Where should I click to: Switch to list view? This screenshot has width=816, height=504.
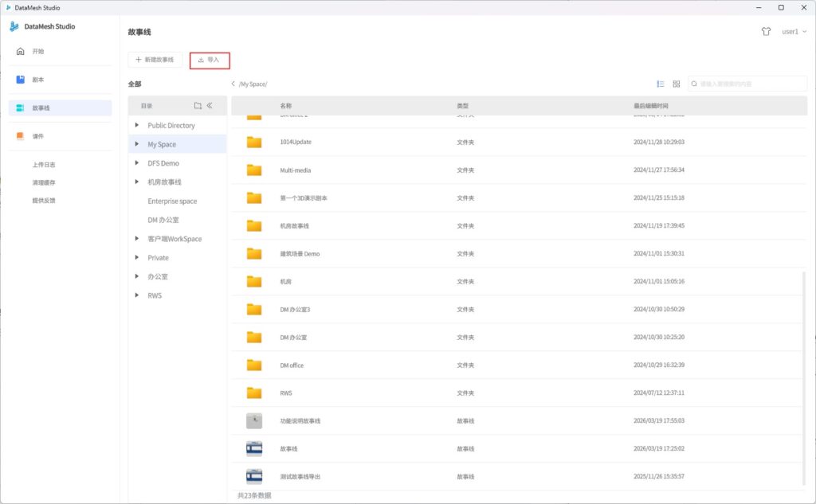point(661,84)
